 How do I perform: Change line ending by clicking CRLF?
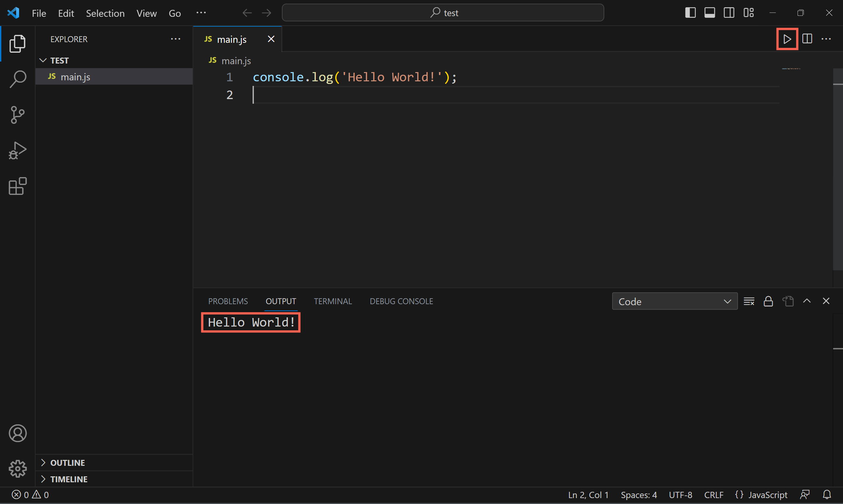click(714, 494)
